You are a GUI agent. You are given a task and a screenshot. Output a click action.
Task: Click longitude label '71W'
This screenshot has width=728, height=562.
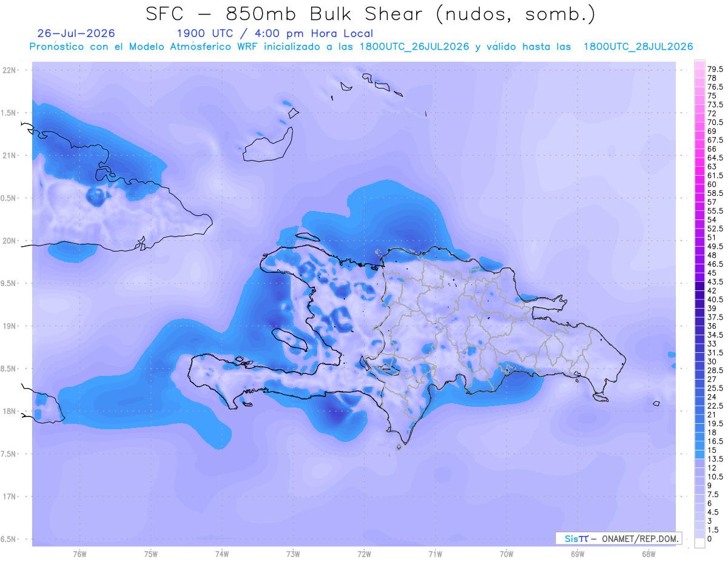click(436, 554)
